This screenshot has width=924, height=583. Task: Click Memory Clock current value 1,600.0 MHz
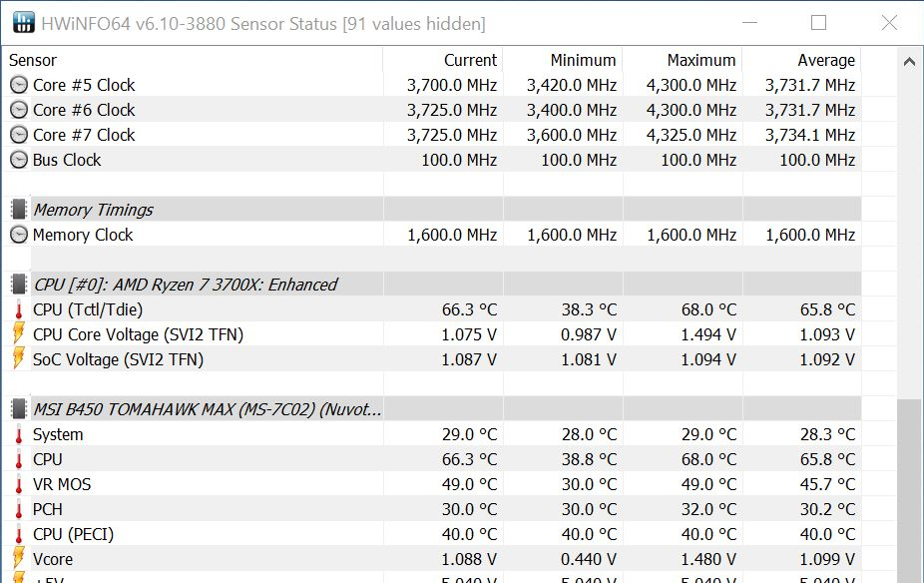pos(452,235)
